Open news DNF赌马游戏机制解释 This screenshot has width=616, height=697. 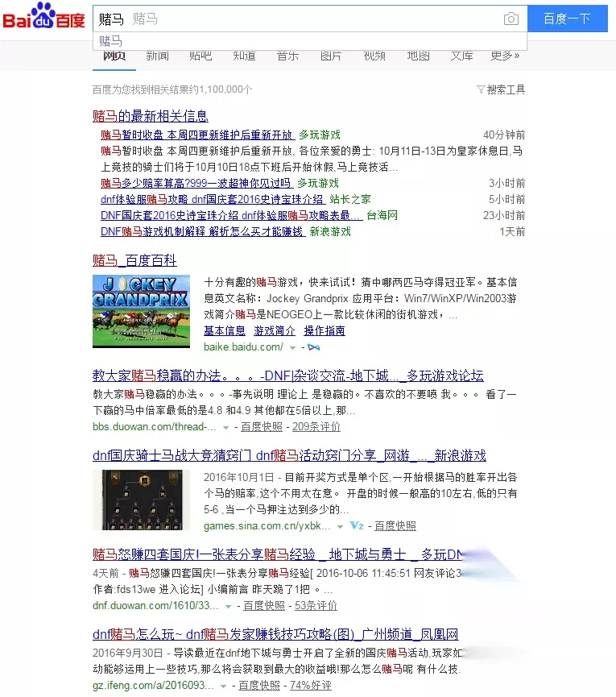click(203, 231)
